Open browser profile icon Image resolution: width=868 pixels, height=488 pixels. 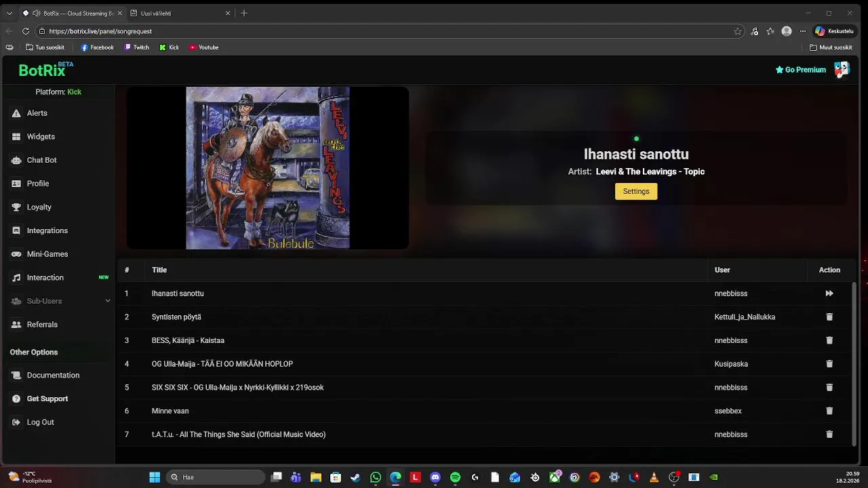(787, 31)
